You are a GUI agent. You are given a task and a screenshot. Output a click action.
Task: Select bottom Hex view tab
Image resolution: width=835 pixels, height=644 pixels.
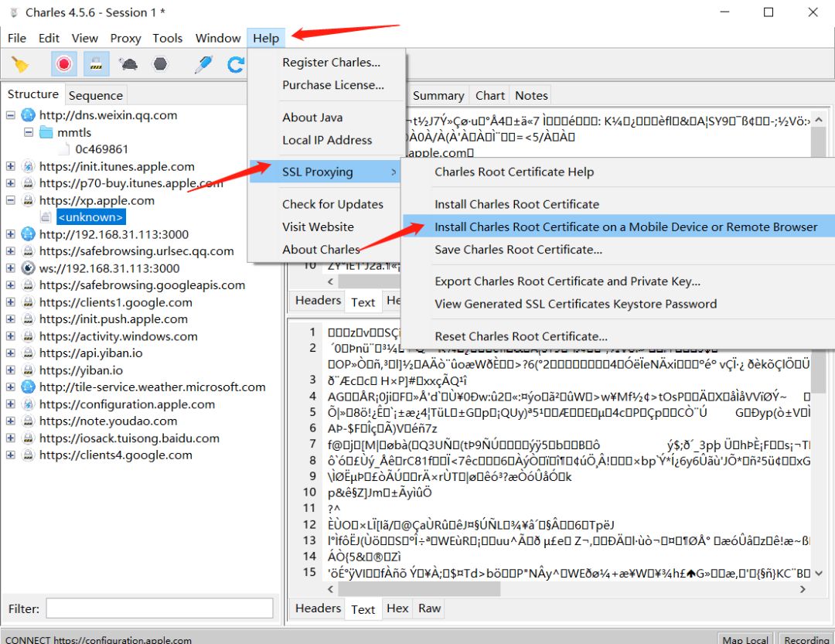[397, 609]
